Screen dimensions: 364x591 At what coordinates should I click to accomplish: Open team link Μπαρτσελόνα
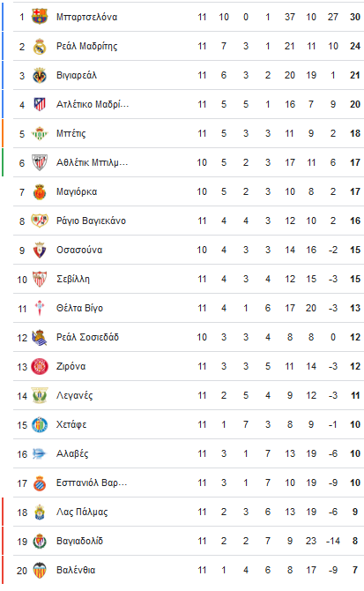coord(87,17)
